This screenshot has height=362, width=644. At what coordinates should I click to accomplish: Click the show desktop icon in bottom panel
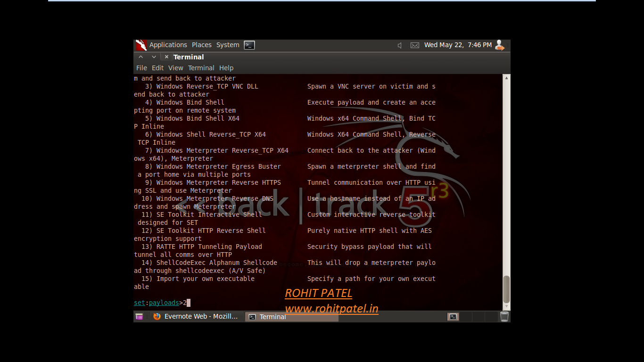(139, 317)
